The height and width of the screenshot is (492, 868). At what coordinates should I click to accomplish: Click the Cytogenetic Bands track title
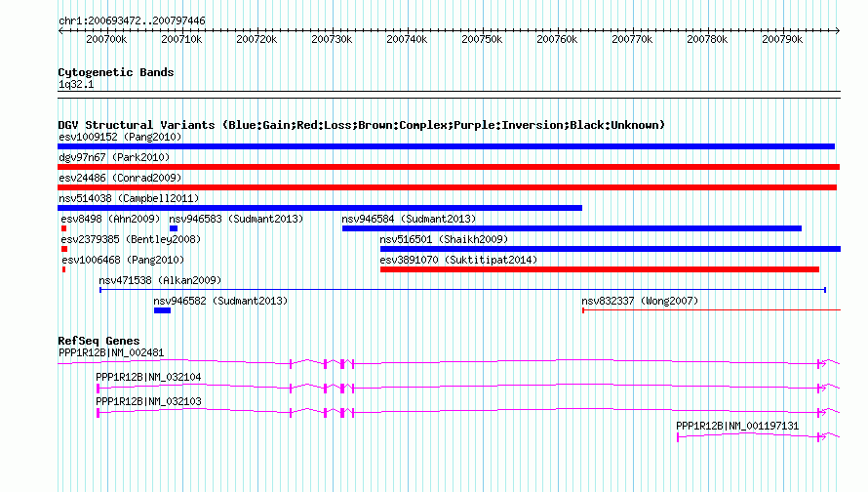pos(116,72)
